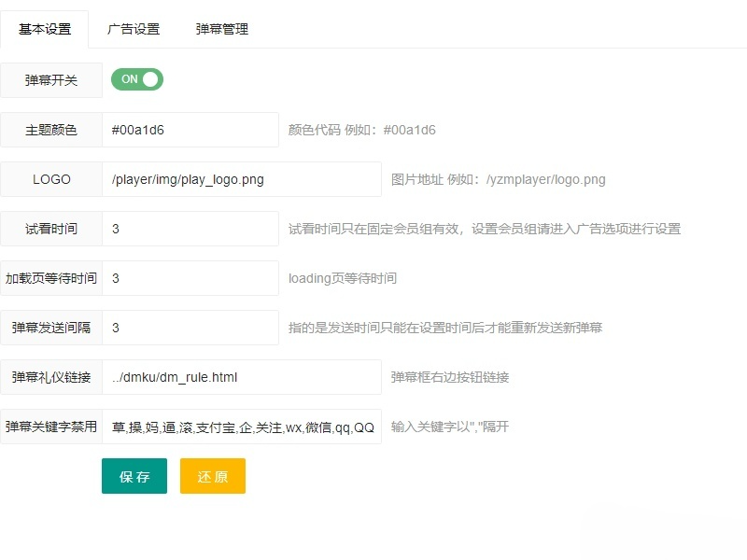Edit the 弹幕礼仪链接 URL field
Screen dimensions: 747x560
point(242,377)
